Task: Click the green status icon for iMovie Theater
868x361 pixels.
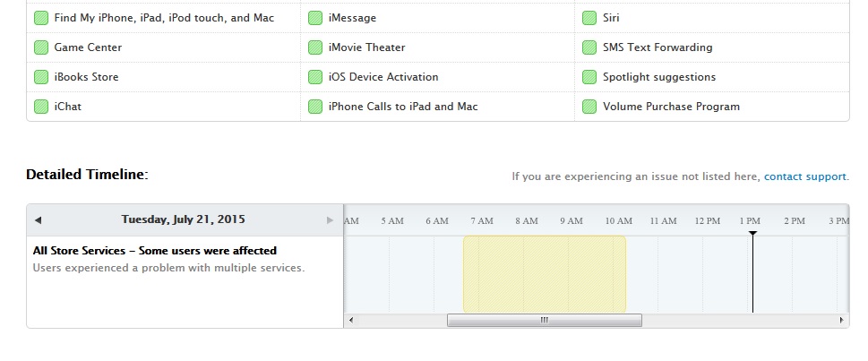Action: (x=315, y=47)
